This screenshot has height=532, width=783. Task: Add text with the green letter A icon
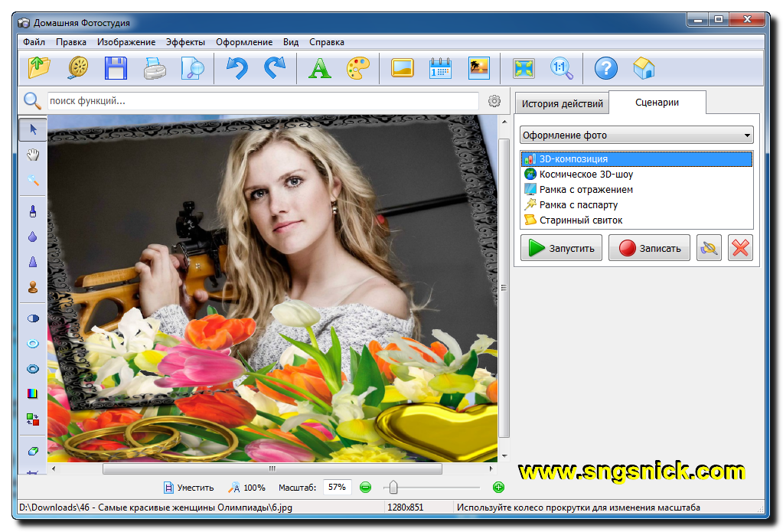[320, 68]
